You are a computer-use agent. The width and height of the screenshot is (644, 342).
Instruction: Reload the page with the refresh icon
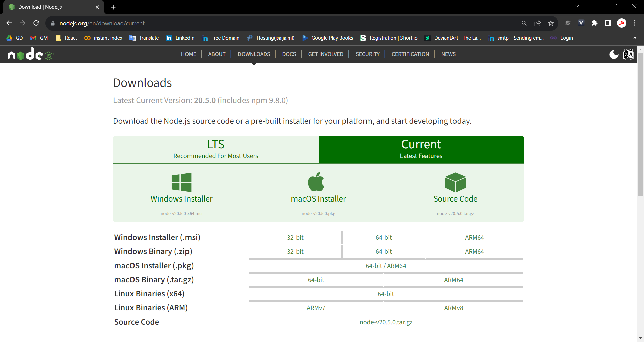[x=36, y=23]
